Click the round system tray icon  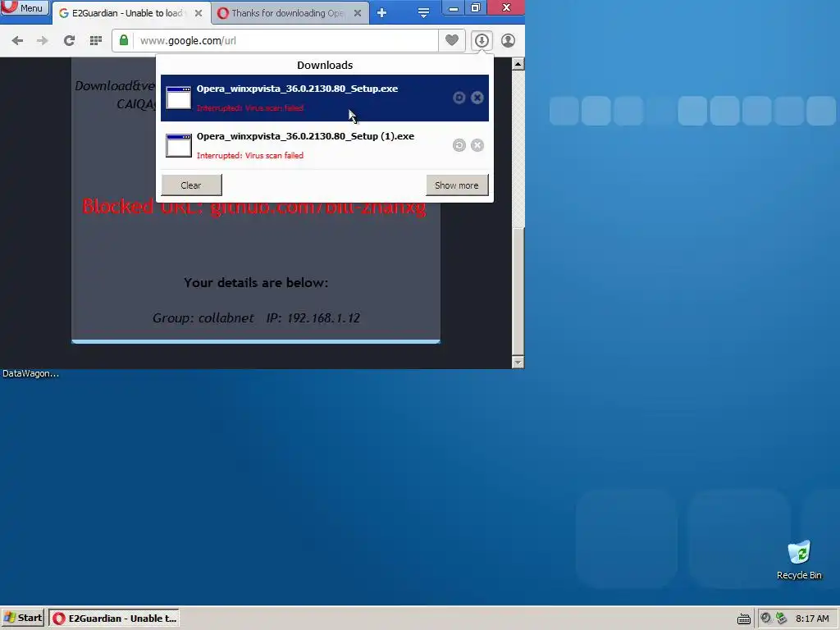[765, 619]
